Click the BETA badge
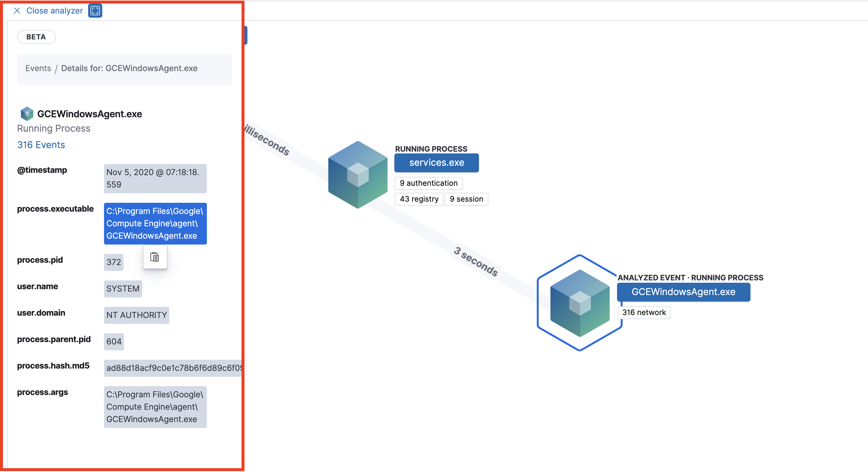The width and height of the screenshot is (868, 472). point(36,37)
